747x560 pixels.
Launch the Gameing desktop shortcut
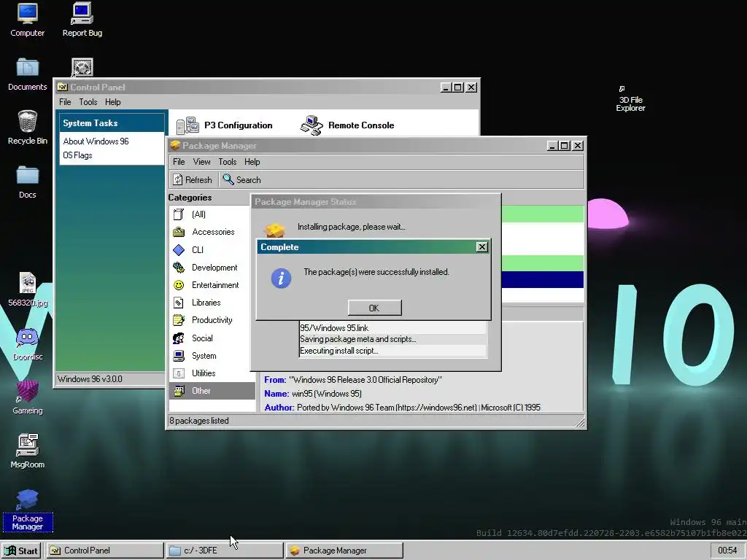27,397
